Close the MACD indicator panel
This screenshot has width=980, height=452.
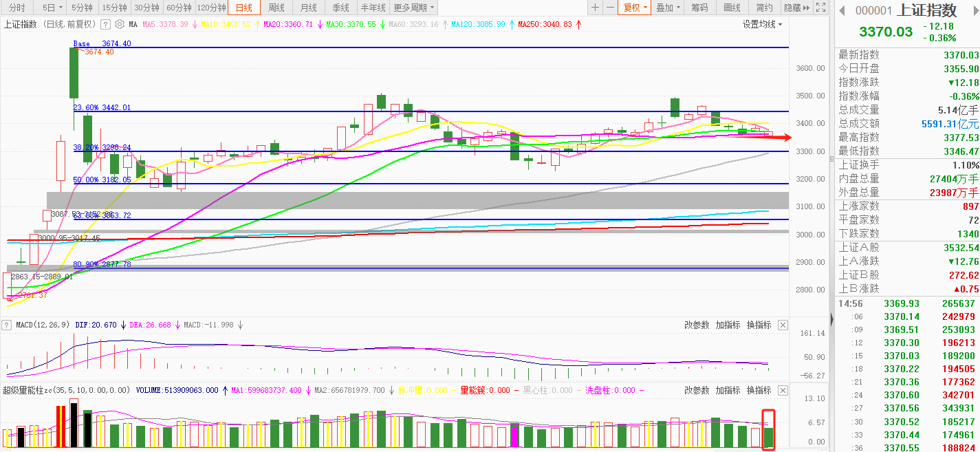(x=783, y=325)
